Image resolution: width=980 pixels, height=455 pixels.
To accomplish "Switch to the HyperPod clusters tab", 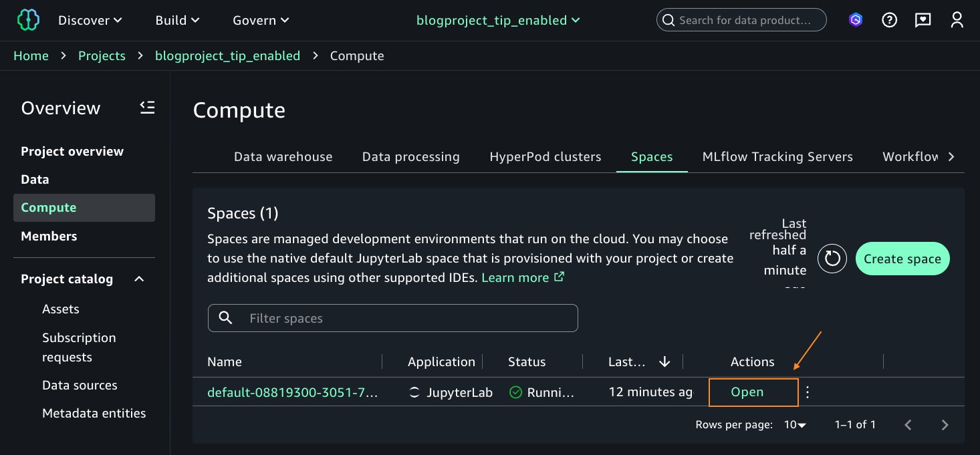I will coord(545,157).
